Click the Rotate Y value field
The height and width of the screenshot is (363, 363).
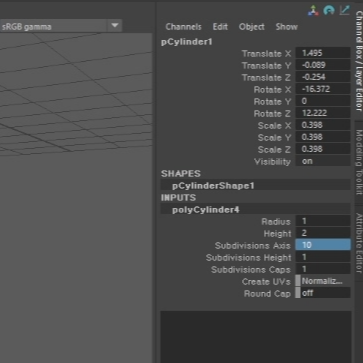[323, 101]
